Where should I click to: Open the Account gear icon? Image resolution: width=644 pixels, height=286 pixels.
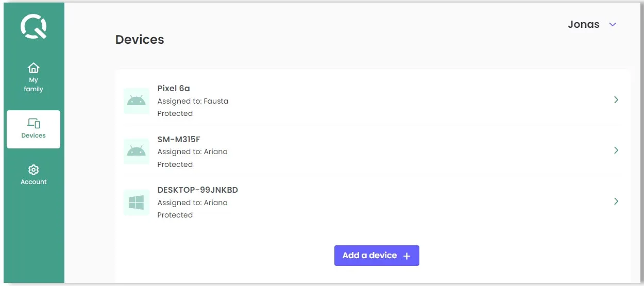33,170
